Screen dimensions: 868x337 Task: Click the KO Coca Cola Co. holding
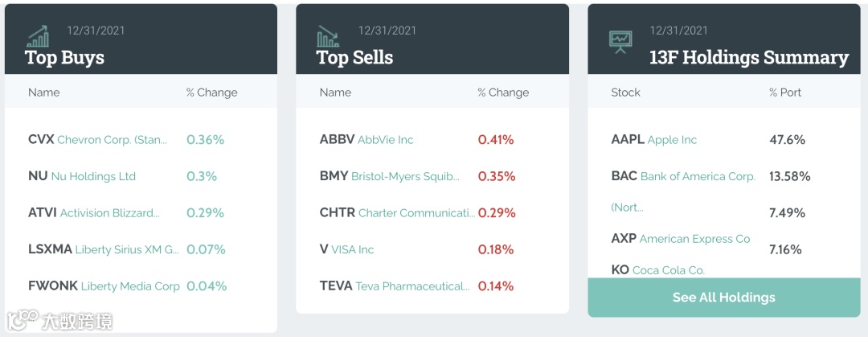(657, 270)
